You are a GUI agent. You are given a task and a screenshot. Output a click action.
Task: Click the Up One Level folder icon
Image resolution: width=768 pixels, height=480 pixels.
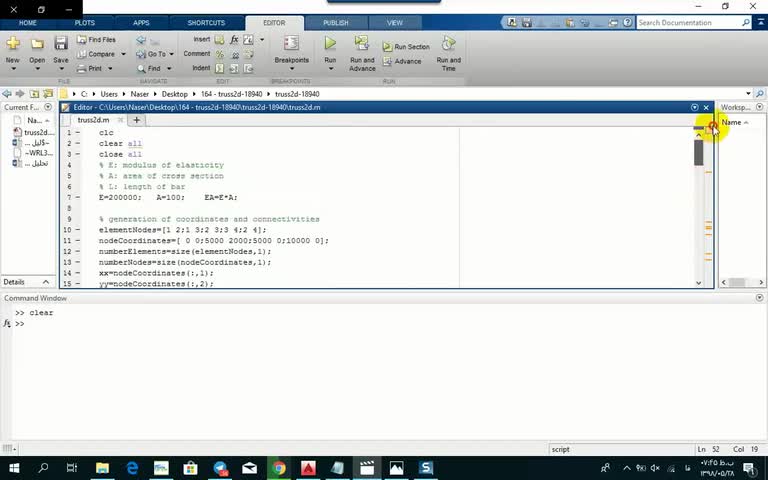pos(34,94)
